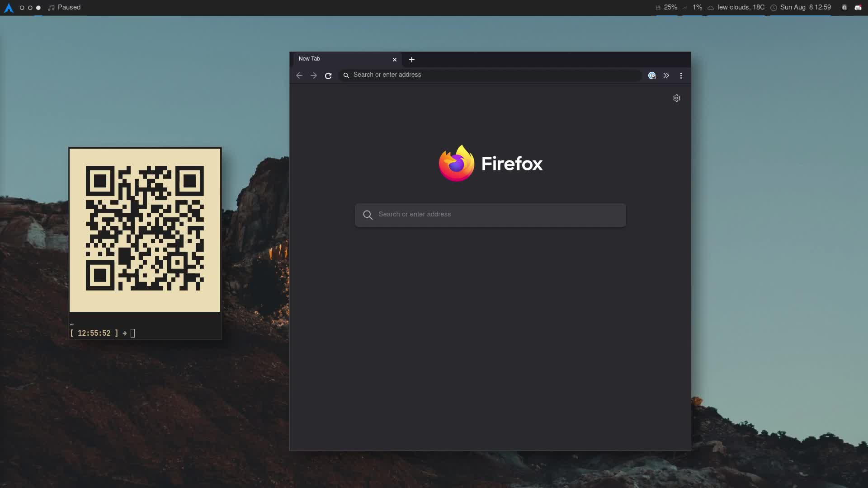Click the Firefox wordmark text
868x488 pixels.
[512, 164]
